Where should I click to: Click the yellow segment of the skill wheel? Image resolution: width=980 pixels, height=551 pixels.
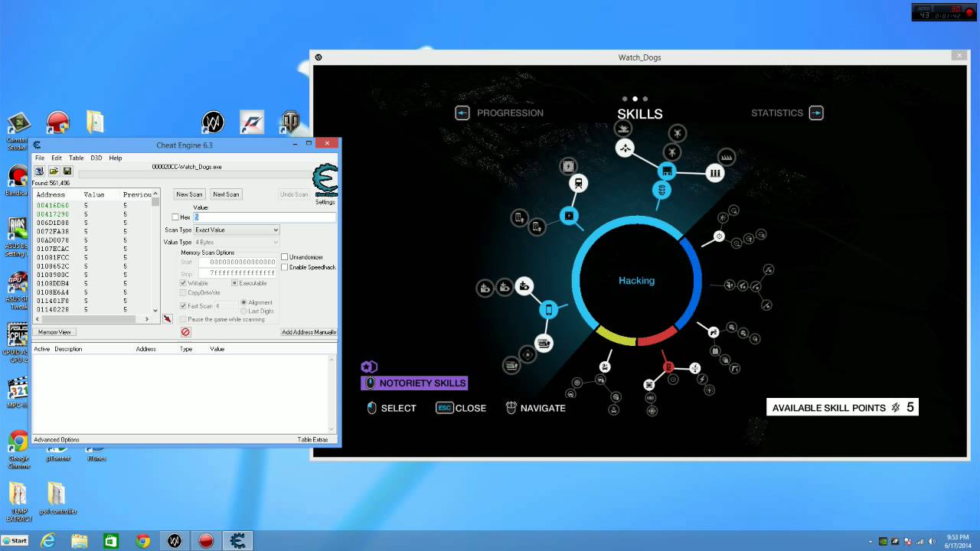[x=615, y=335]
